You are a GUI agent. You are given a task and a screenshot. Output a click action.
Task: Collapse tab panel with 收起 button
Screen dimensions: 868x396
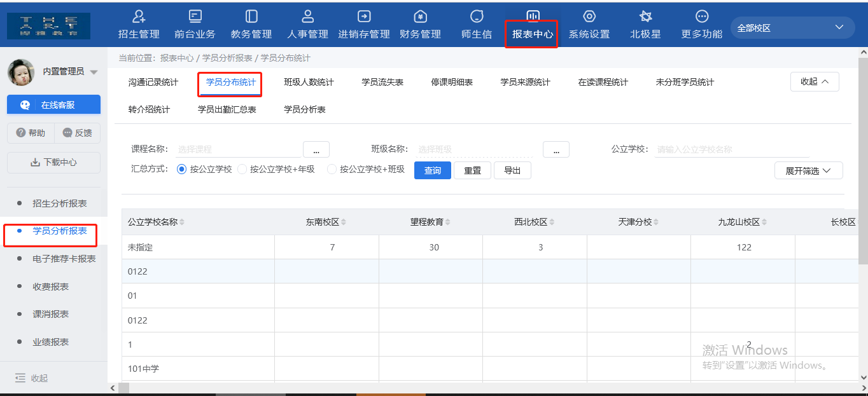click(815, 81)
